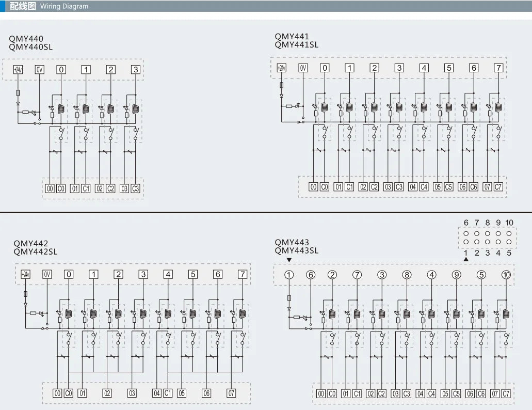Image resolution: width=532 pixels, height=410 pixels.
Task: Click output terminal 07 in QMY442 diagram
Action: coord(231,393)
